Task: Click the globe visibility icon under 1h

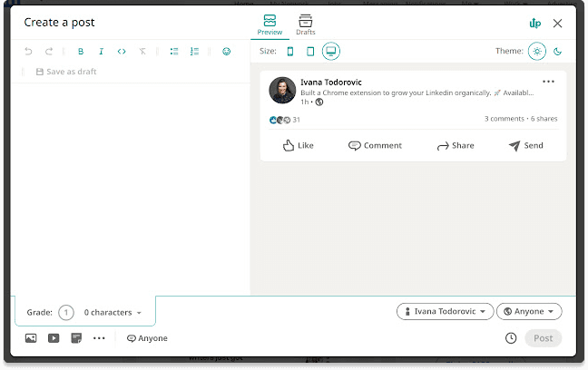Action: [x=319, y=102]
